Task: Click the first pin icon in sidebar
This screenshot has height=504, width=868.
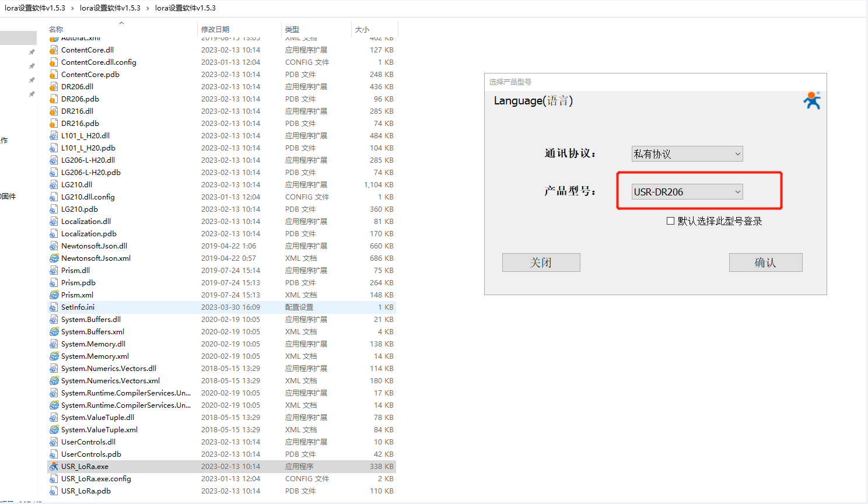Action: coord(32,52)
